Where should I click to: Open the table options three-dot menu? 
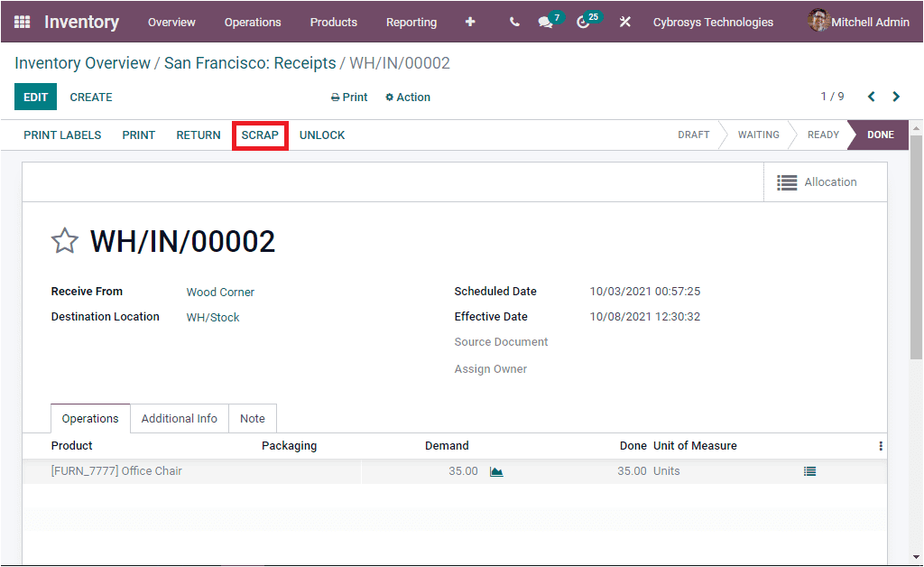click(x=880, y=445)
